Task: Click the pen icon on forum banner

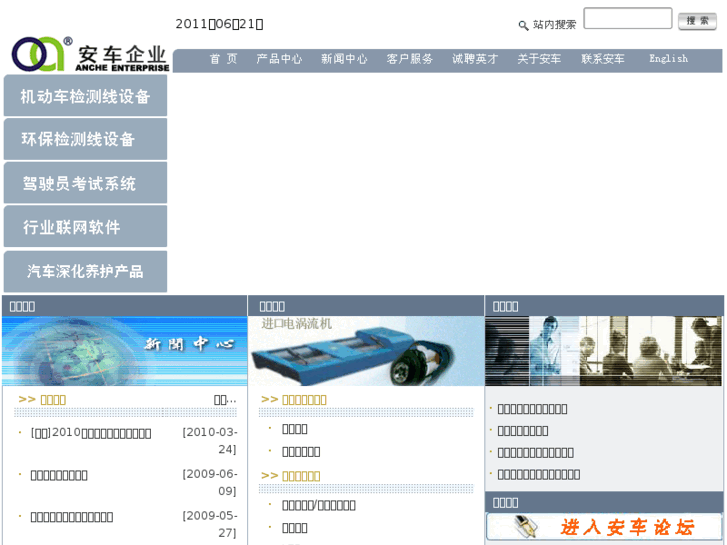Action: pyautogui.click(x=526, y=526)
